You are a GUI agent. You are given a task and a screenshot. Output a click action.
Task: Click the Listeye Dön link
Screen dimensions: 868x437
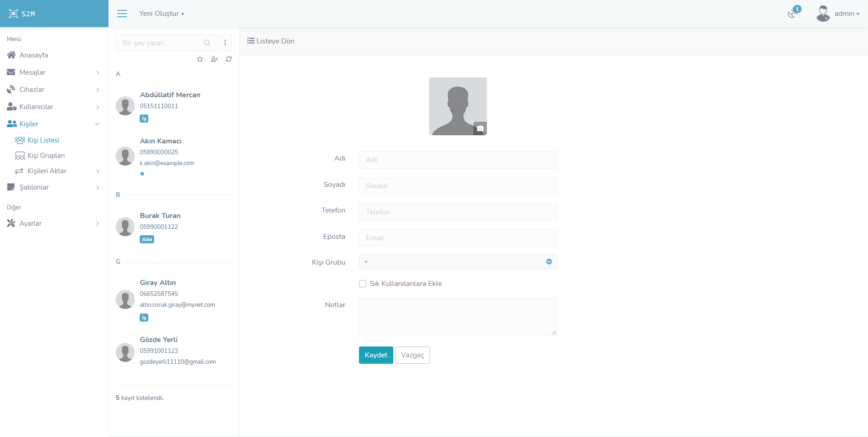[x=271, y=41]
